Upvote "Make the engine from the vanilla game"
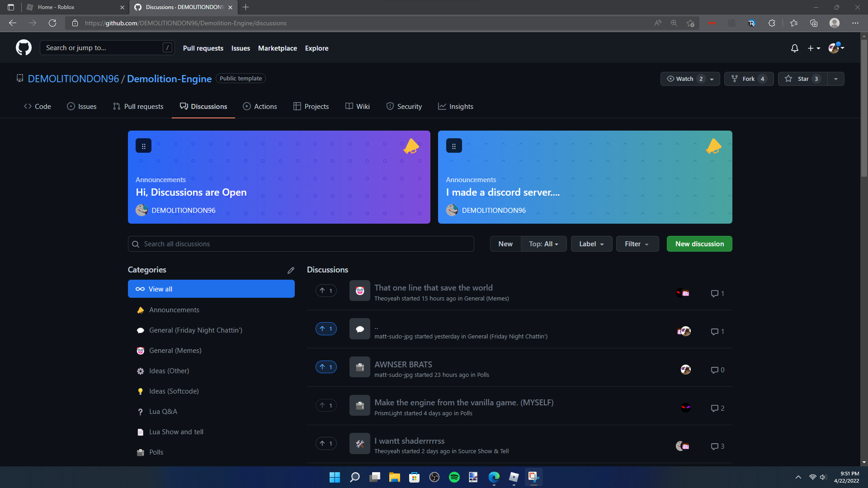This screenshot has height=488, width=868. tap(326, 405)
